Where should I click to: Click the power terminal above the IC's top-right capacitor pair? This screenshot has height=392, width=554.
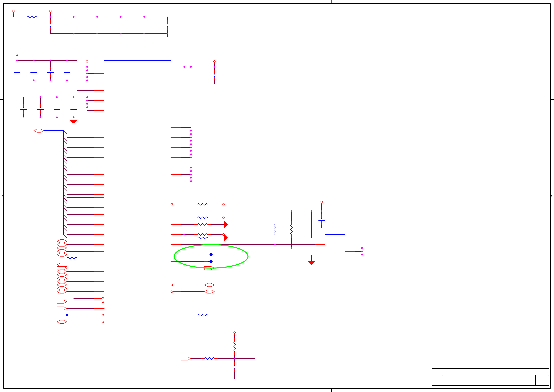point(214,61)
